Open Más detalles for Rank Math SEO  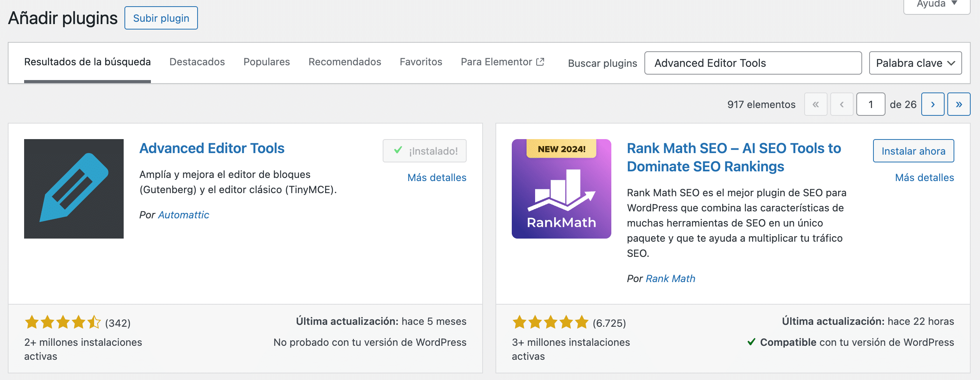click(x=924, y=178)
